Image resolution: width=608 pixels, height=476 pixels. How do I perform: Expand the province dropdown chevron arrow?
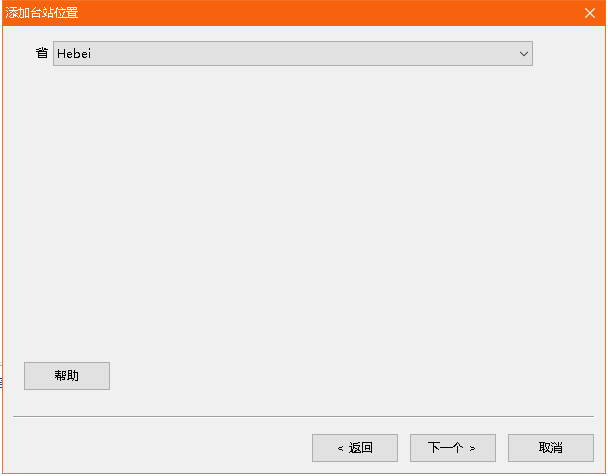pos(524,54)
